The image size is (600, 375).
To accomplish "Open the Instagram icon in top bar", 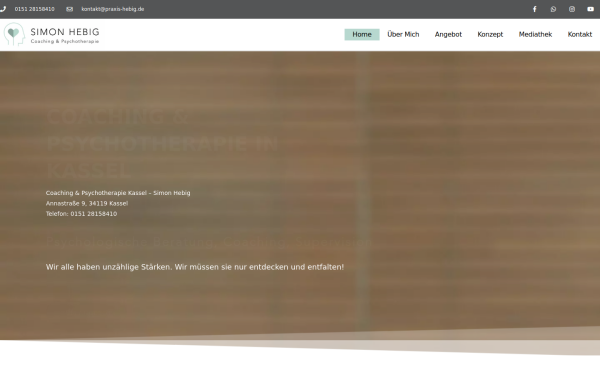I will pyautogui.click(x=572, y=9).
